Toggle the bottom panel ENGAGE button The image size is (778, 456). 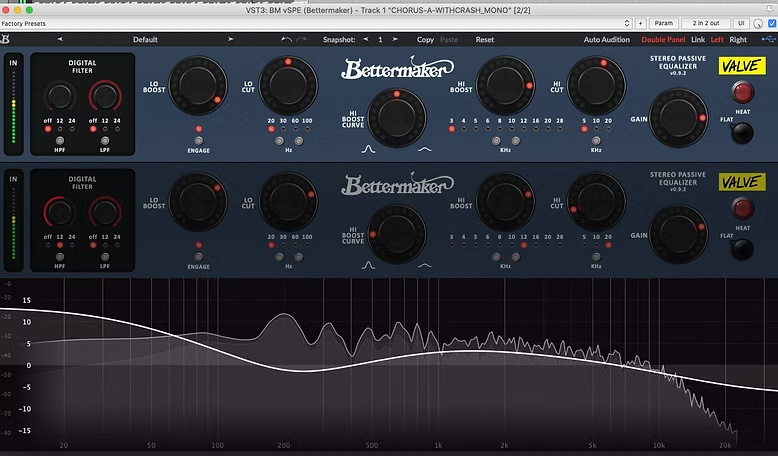(x=198, y=257)
